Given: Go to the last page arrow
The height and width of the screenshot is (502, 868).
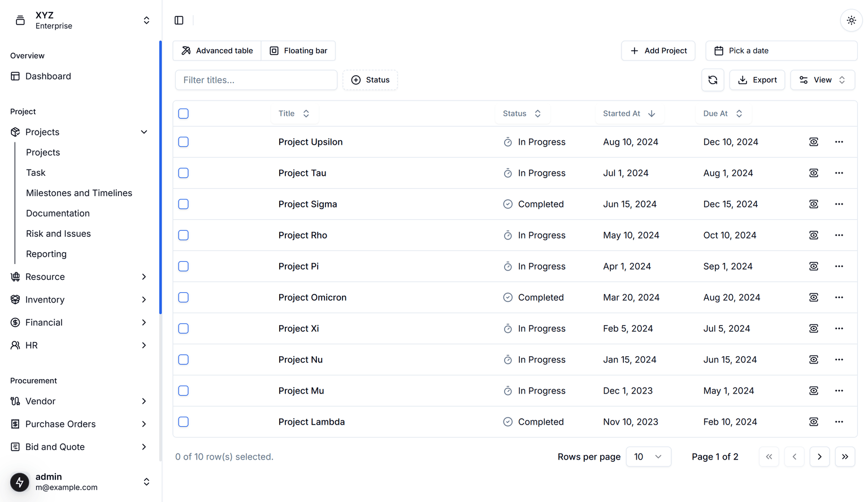Looking at the screenshot, I should tap(845, 457).
